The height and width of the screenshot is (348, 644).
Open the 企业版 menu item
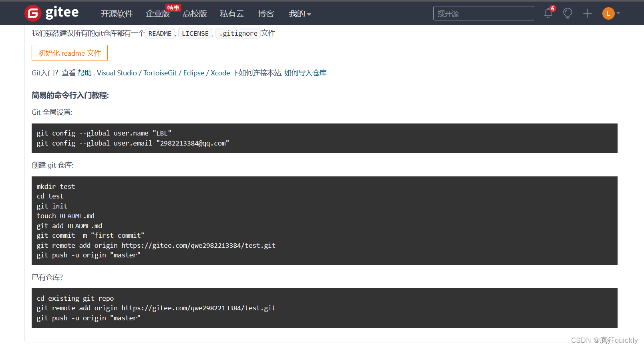(158, 14)
